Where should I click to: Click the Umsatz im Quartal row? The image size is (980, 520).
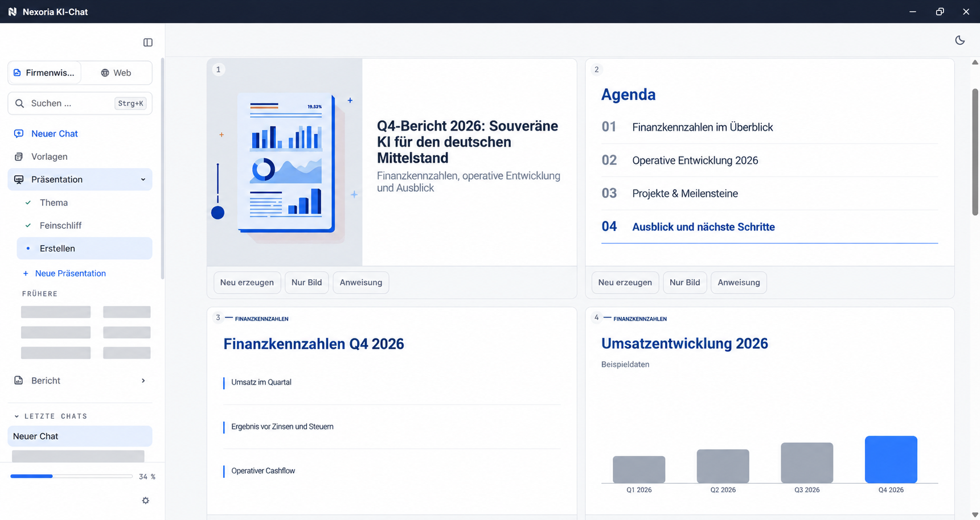coord(392,382)
